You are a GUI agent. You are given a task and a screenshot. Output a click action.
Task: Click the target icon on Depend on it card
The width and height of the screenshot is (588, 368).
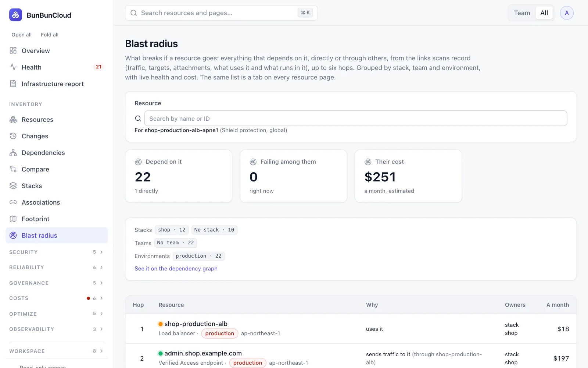click(138, 162)
